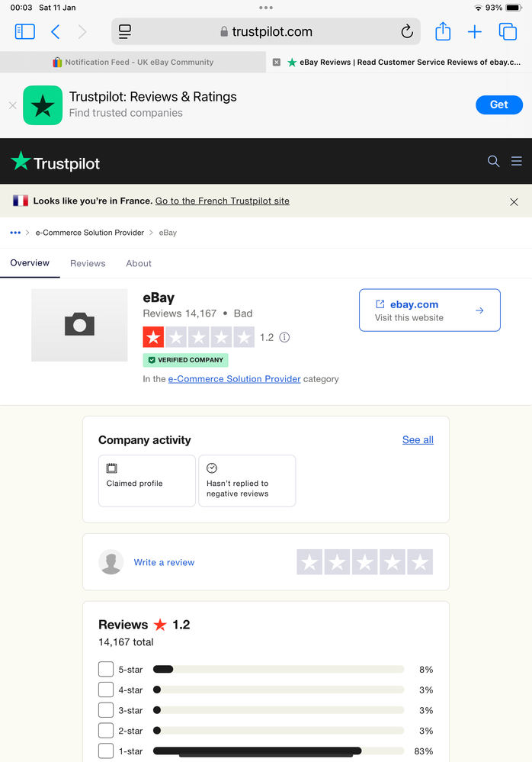The width and height of the screenshot is (532, 762).
Task: Go forward with the forward arrow
Action: pyautogui.click(x=82, y=32)
